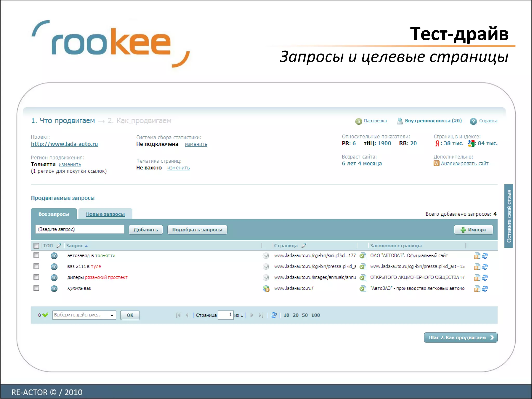Switch to Все запросы tab
Image resolution: width=532 pixels, height=399 pixels.
pyautogui.click(x=54, y=214)
